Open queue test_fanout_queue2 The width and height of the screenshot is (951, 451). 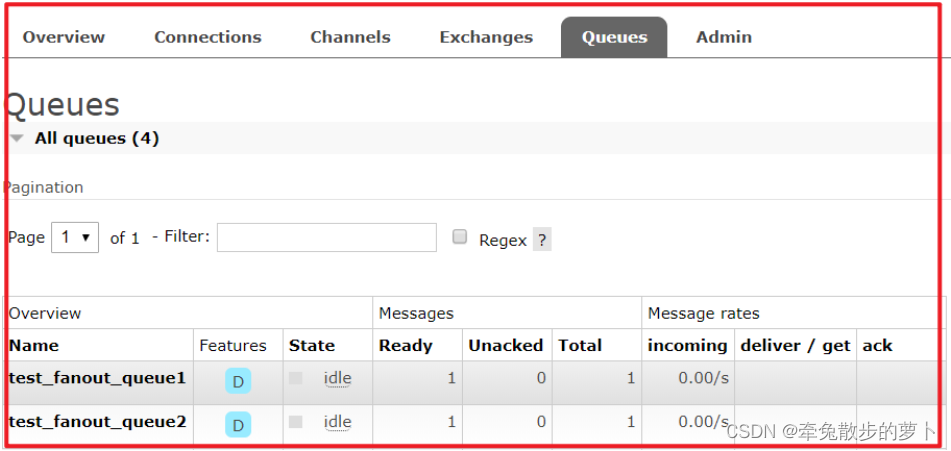[97, 421]
